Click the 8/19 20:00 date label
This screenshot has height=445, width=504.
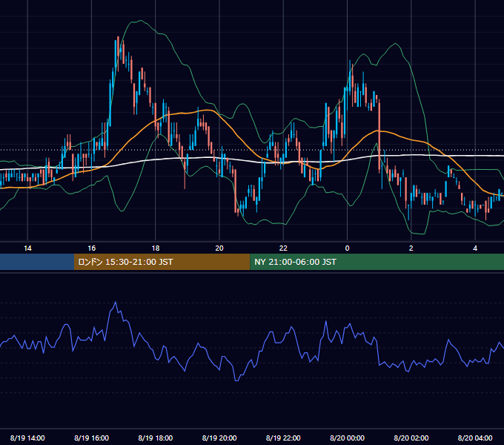pyautogui.click(x=219, y=438)
